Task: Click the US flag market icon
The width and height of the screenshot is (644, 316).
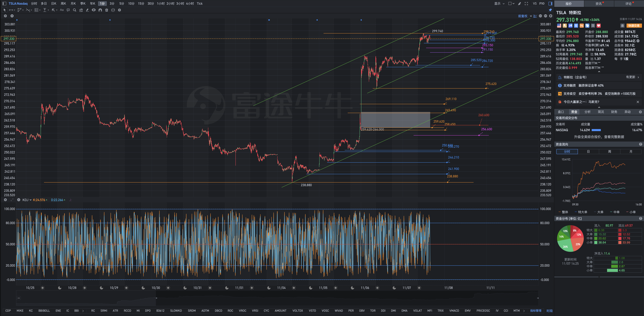Action: click(x=559, y=25)
